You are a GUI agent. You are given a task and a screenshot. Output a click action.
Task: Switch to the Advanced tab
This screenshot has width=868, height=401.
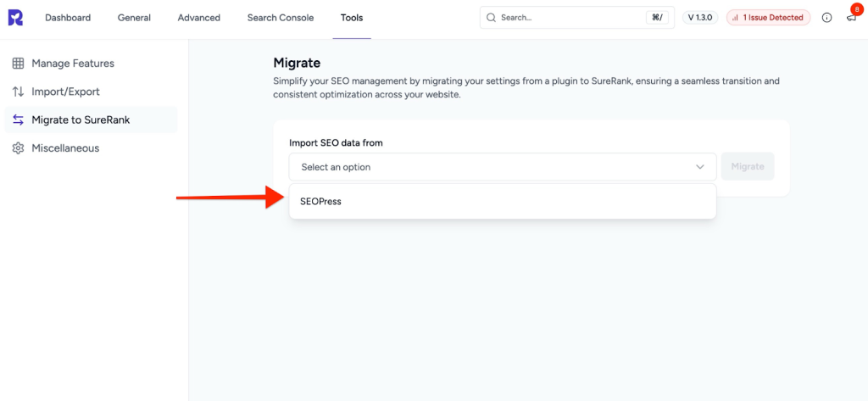coord(198,18)
